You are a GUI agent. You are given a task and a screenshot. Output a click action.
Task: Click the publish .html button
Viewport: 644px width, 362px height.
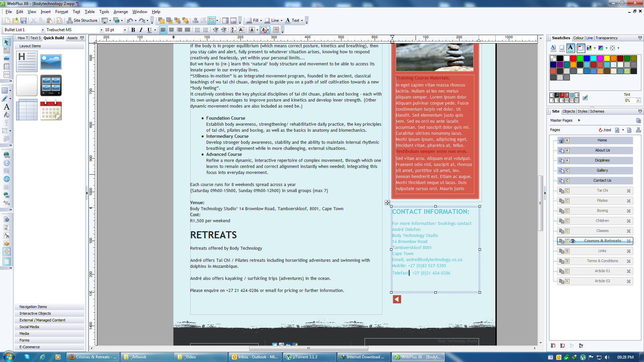[605, 130]
